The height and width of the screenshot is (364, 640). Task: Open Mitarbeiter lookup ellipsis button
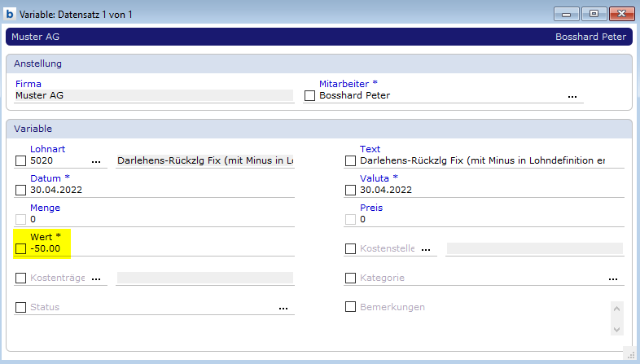pos(572,96)
